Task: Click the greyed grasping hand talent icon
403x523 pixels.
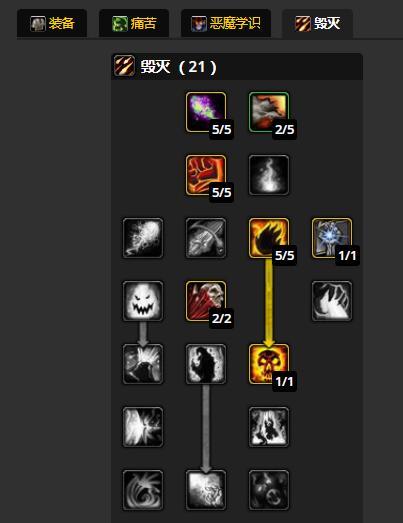Action: pos(332,301)
